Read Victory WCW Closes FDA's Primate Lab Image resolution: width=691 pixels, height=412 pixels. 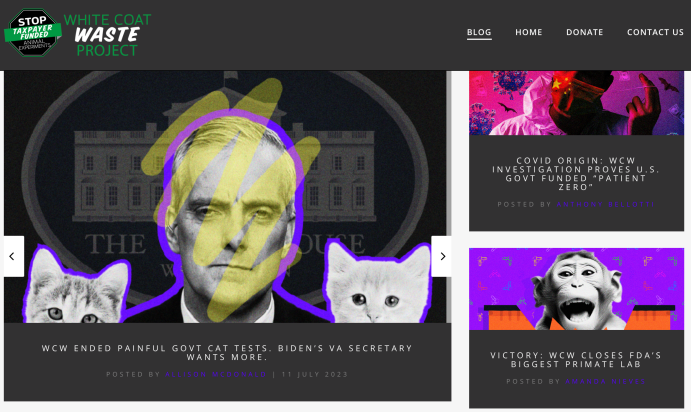[576, 360]
